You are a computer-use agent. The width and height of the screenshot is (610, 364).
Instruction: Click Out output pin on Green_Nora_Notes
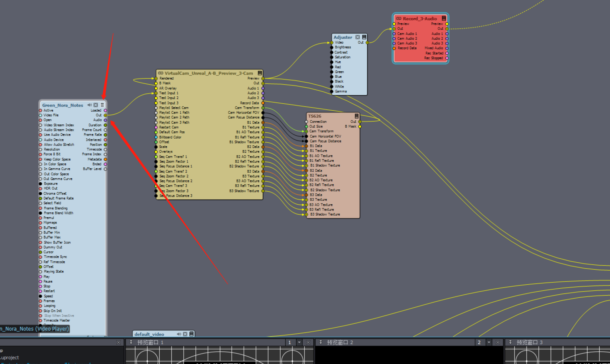[105, 115]
